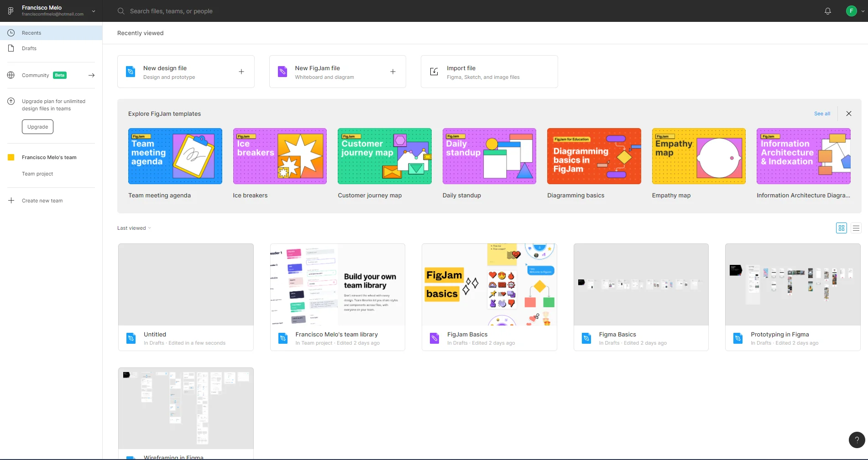868x460 pixels.
Task: Open Community via the arrow icon
Action: [x=91, y=75]
